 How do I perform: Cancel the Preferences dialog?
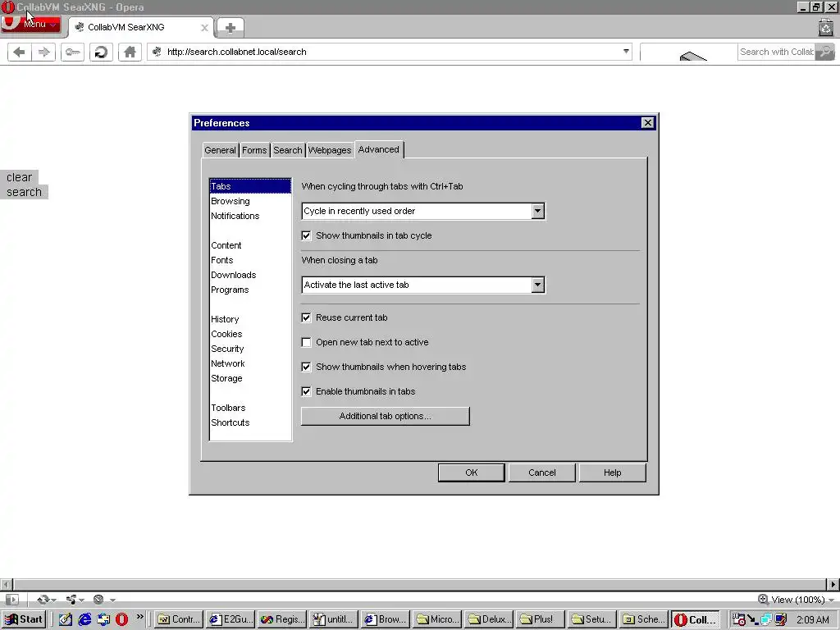[x=541, y=472]
